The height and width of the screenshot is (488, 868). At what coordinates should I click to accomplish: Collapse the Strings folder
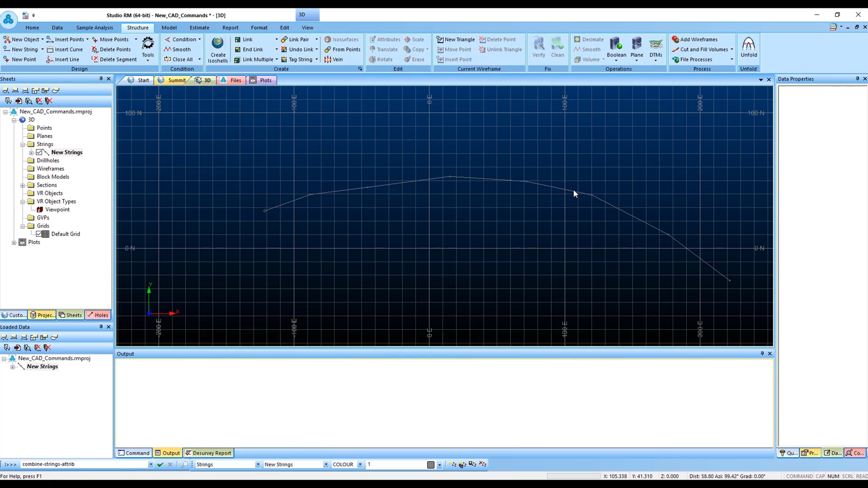pos(22,145)
